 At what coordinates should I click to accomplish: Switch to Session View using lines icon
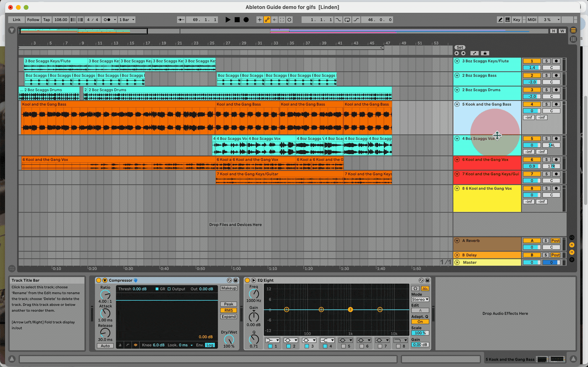[573, 30]
